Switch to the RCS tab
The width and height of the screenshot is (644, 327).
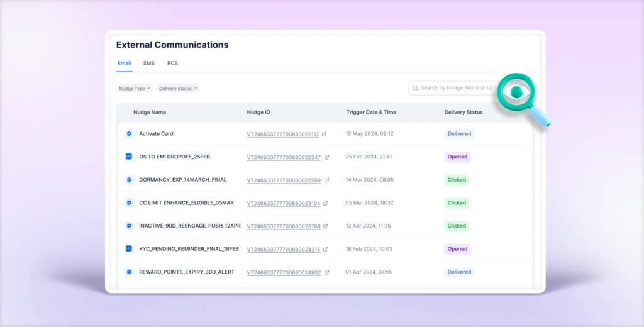click(172, 64)
